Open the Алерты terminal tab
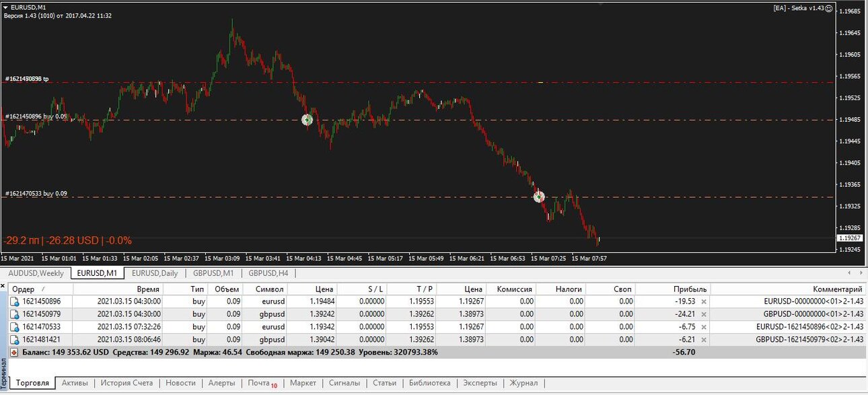 point(221,383)
